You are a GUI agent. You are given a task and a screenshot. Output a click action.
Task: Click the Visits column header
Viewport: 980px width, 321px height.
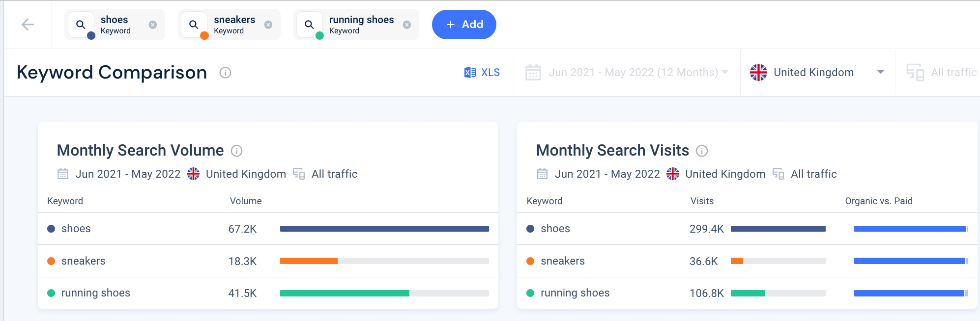point(702,201)
